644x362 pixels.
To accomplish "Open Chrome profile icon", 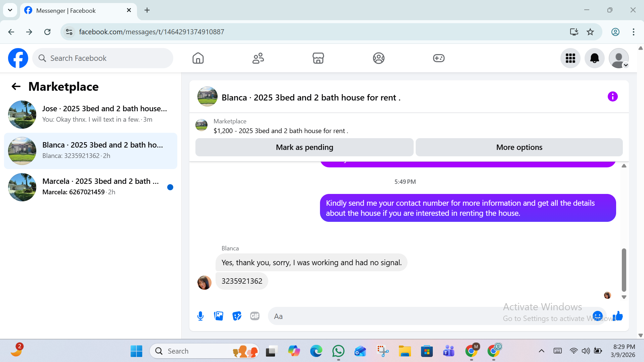I will pyautogui.click(x=615, y=32).
